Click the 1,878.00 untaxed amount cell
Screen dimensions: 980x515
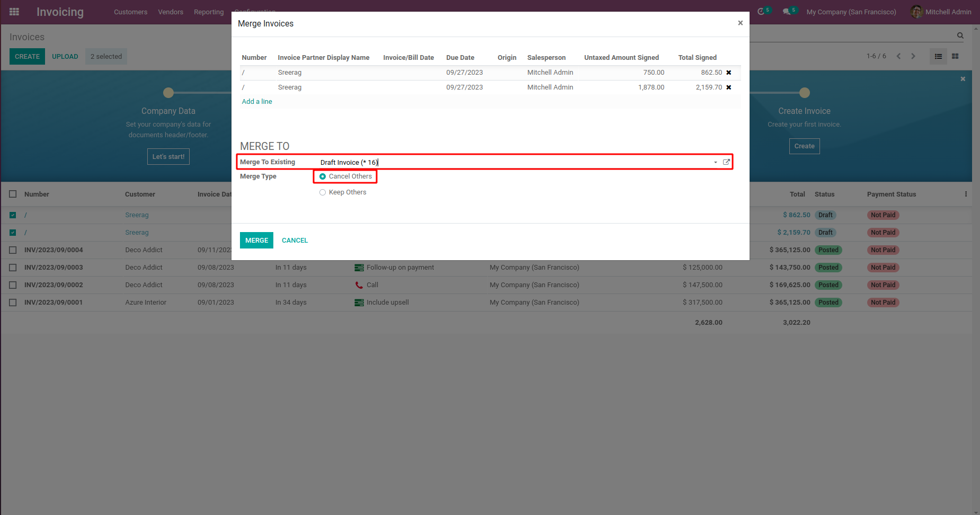pyautogui.click(x=651, y=87)
